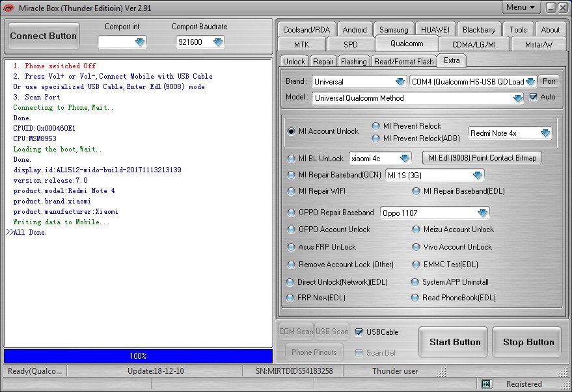
Task: Switch to the Android tab
Action: point(355,29)
